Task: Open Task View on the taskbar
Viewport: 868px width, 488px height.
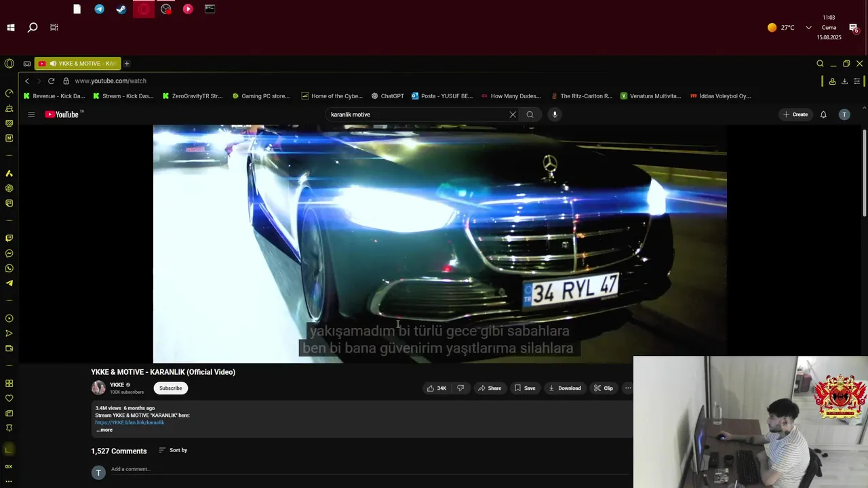Action: click(54, 28)
